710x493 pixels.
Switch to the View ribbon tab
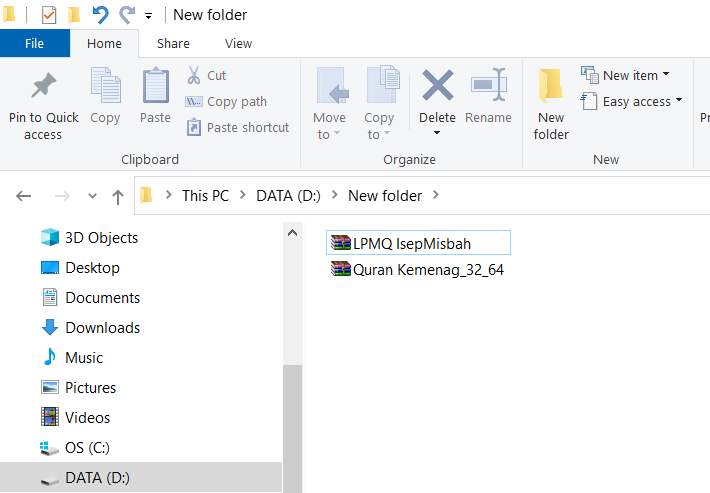click(239, 43)
